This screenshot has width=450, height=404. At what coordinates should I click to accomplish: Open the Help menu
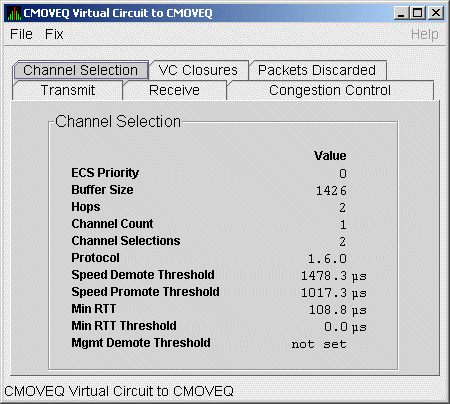[x=424, y=34]
